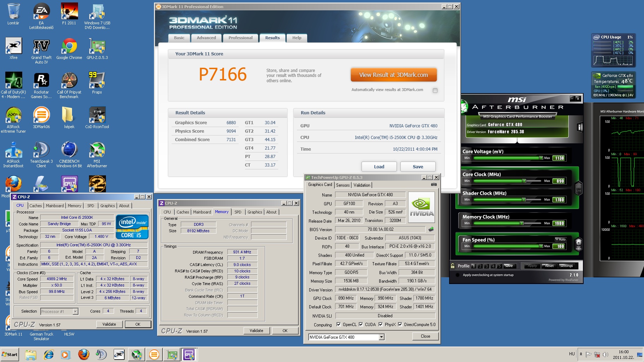Viewport: 644px width, 362px height.
Task: Launch F1 2011 from the desktop
Action: pyautogui.click(x=69, y=14)
